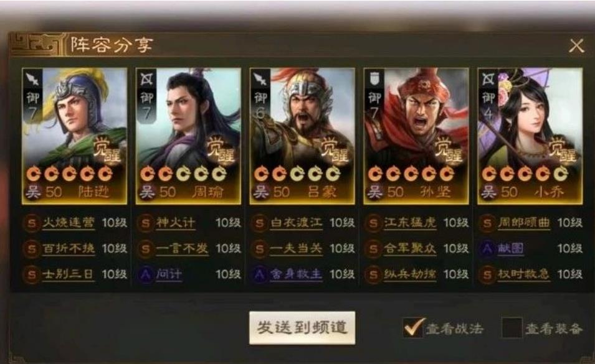The width and height of the screenshot is (595, 364).
Task: Open the 江东猛虎 skill link
Action: tap(410, 223)
